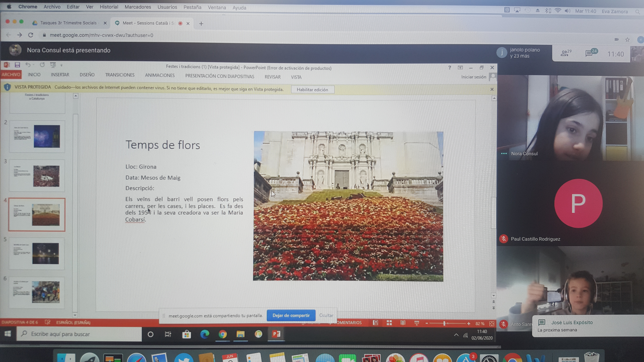Image resolution: width=644 pixels, height=362 pixels.
Task: Open the Chrome Marcadores menu
Action: [x=138, y=7]
